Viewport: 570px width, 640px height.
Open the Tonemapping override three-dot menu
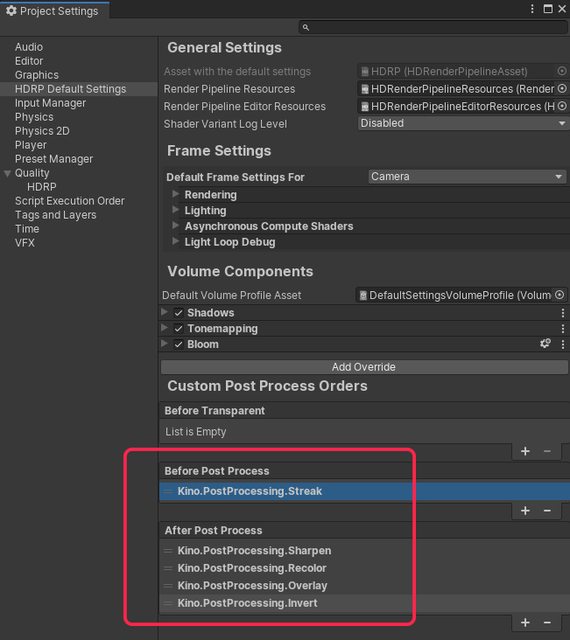tap(563, 329)
